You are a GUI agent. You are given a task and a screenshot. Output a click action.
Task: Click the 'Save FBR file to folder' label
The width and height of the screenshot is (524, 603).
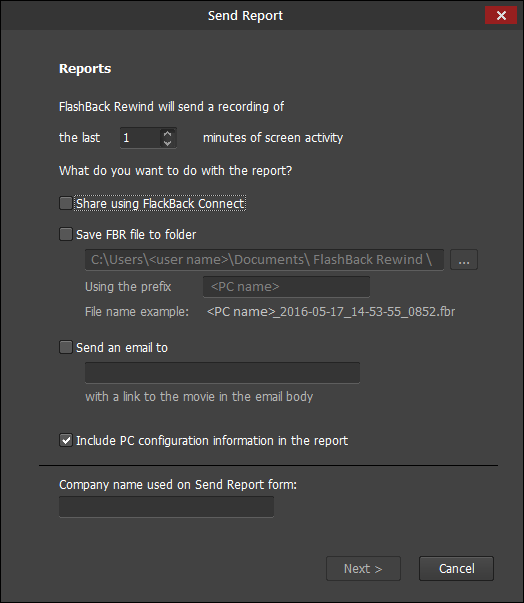click(136, 235)
